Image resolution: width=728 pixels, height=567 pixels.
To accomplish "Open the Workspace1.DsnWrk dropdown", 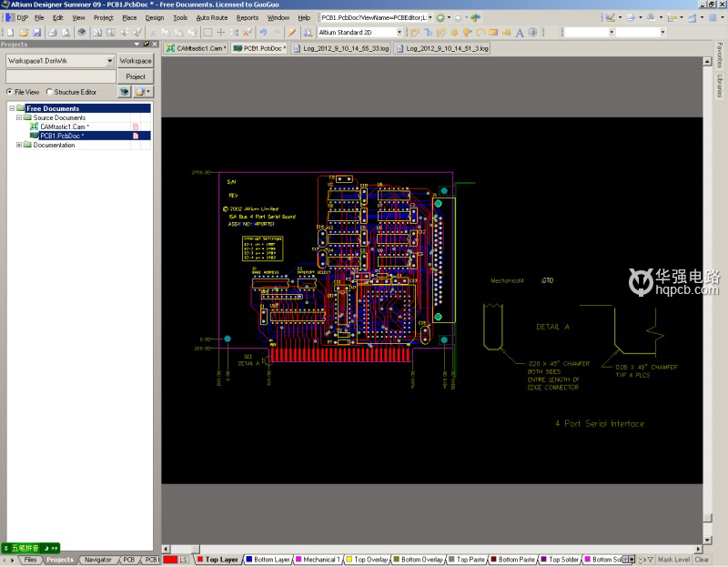I will (x=110, y=61).
